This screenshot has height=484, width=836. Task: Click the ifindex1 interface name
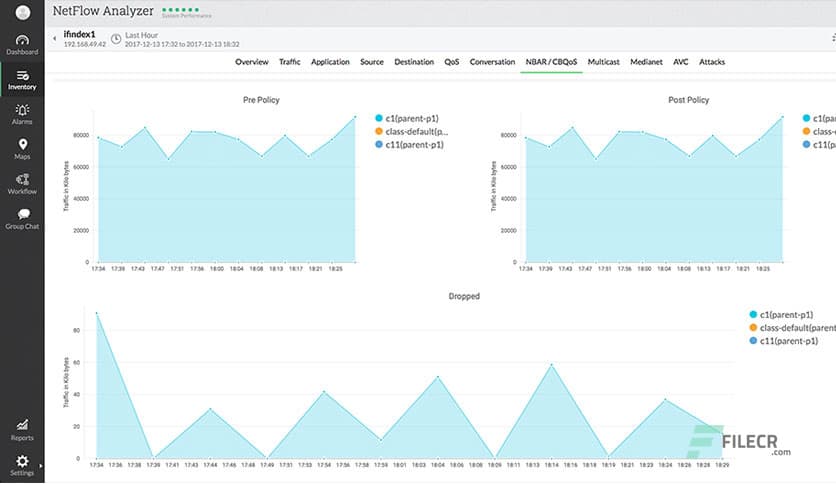pos(79,34)
